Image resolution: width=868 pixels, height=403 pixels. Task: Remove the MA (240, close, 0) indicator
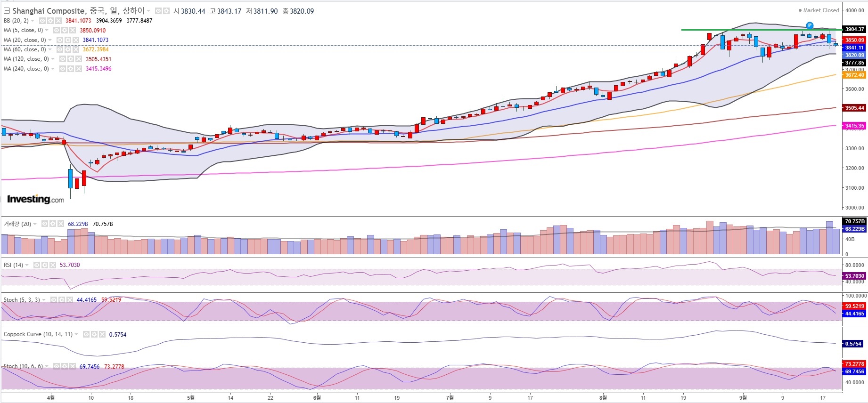(79, 69)
